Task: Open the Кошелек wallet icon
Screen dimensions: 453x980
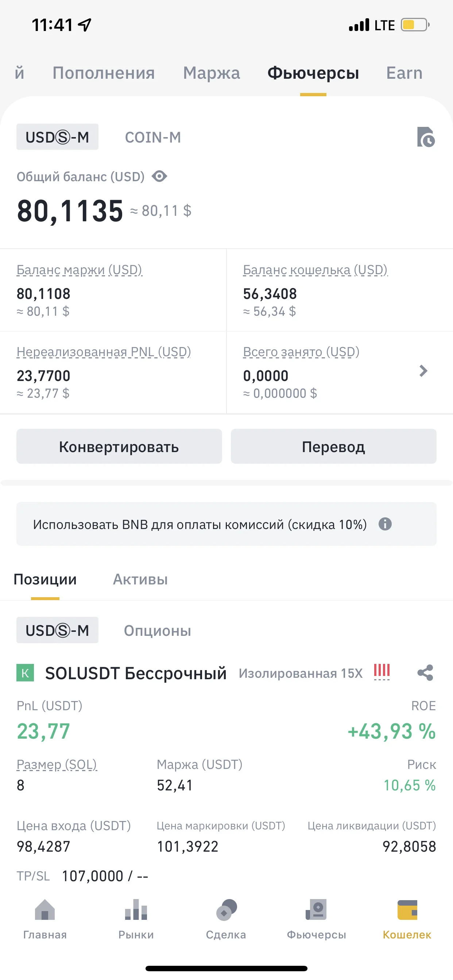Action: click(x=407, y=910)
